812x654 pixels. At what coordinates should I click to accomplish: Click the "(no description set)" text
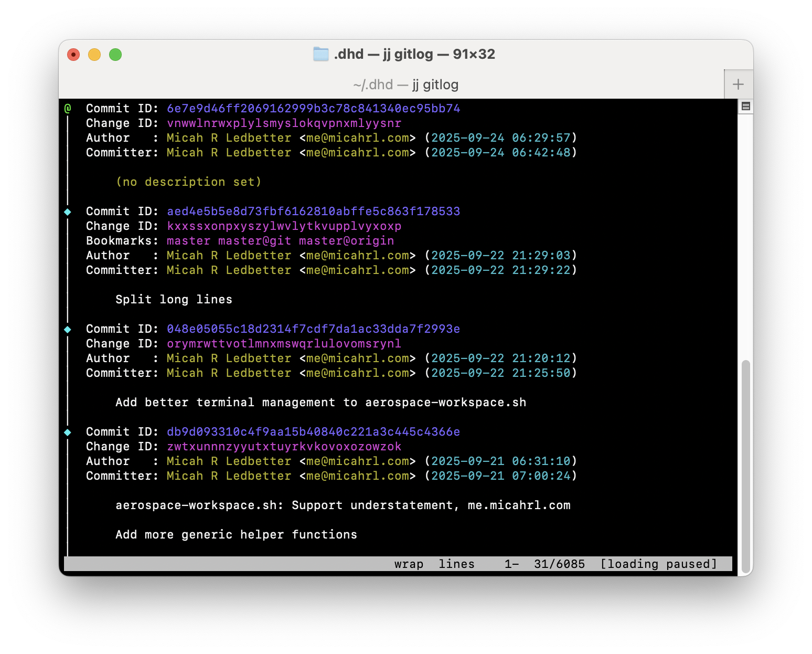(188, 182)
